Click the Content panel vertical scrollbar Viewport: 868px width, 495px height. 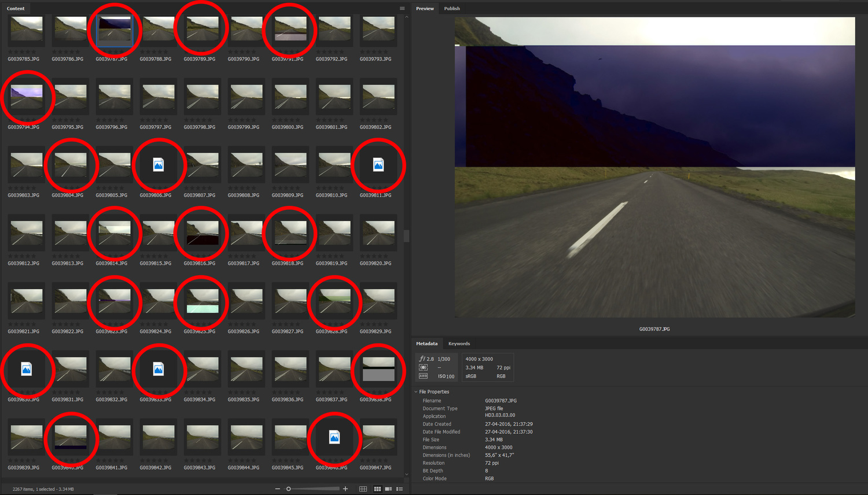[406, 236]
